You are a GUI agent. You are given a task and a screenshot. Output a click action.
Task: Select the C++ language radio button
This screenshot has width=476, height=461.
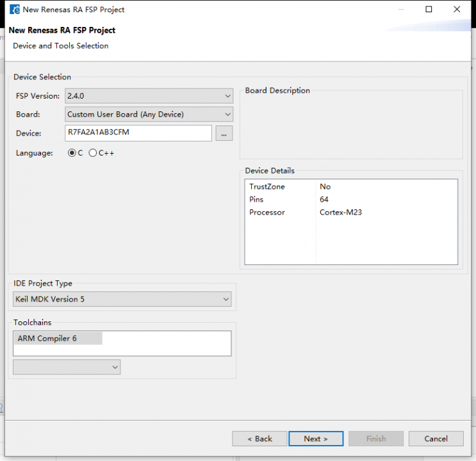coord(93,153)
